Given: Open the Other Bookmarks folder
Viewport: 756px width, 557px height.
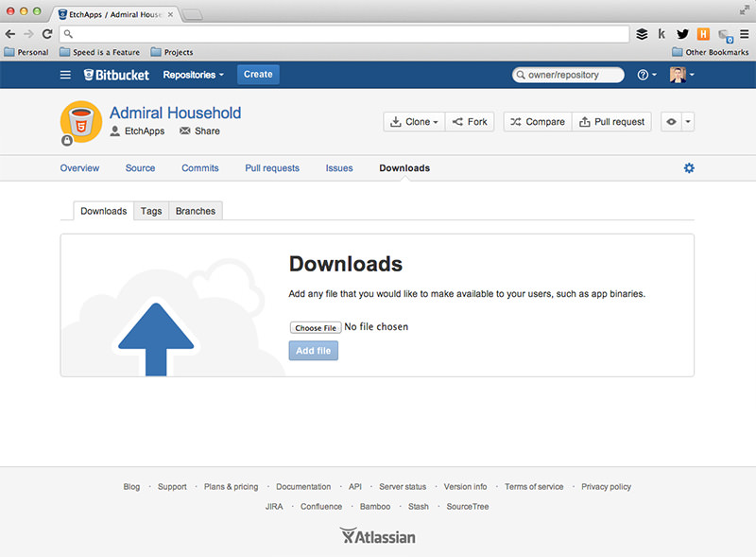Looking at the screenshot, I should 711,52.
